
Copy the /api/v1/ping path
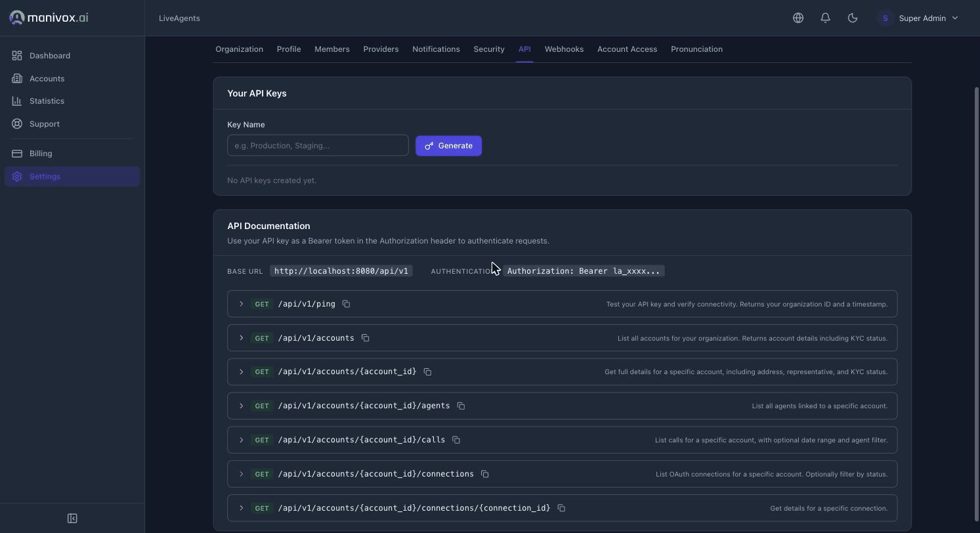[x=346, y=304]
